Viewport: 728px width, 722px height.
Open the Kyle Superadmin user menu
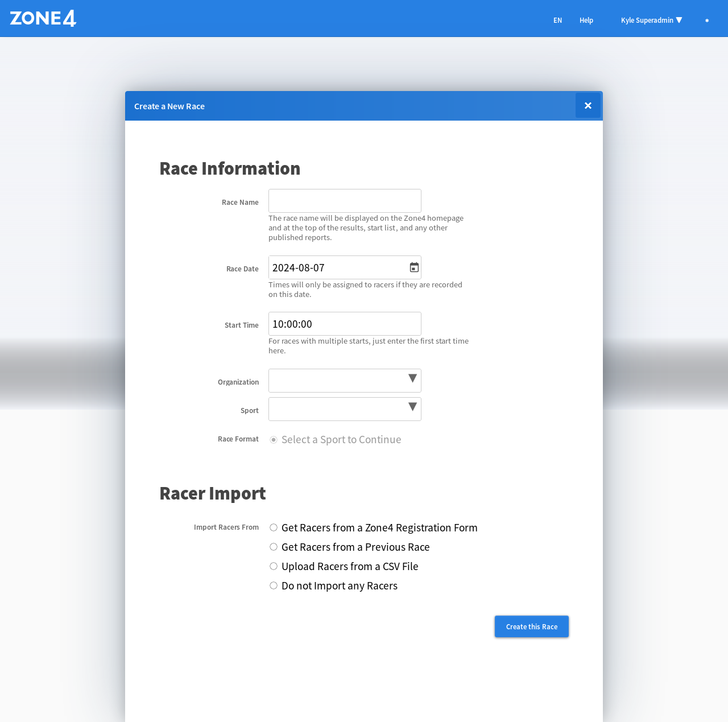[x=651, y=20]
